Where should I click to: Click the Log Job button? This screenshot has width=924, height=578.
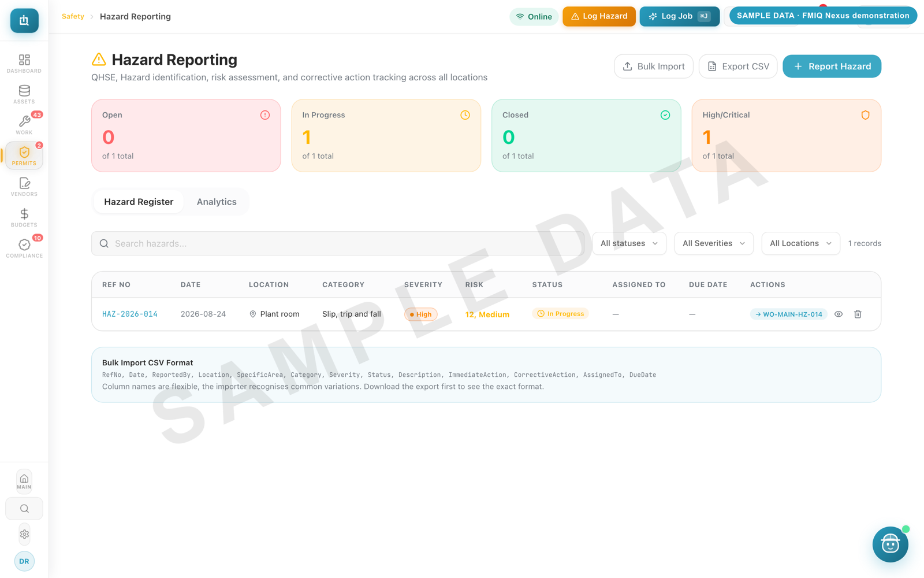pos(679,16)
